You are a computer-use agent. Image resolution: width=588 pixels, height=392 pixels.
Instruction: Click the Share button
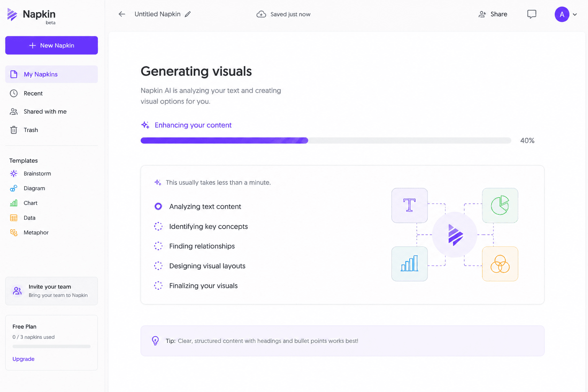[x=493, y=14]
